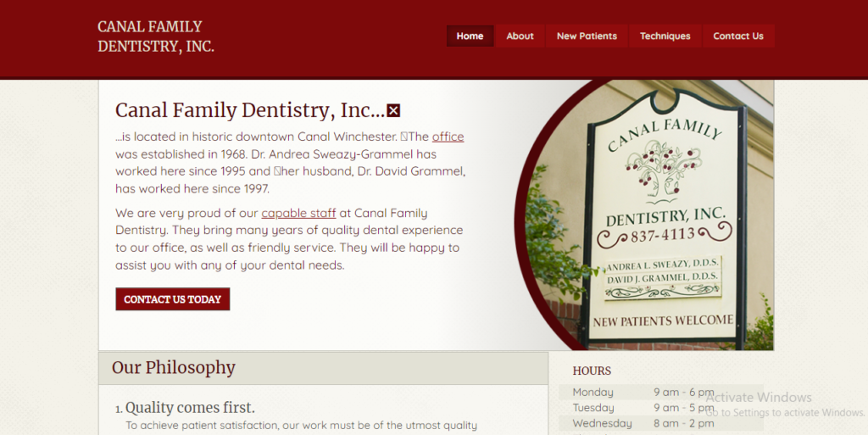Select the Tuesday hours row
This screenshot has width=868, height=435.
click(x=661, y=408)
